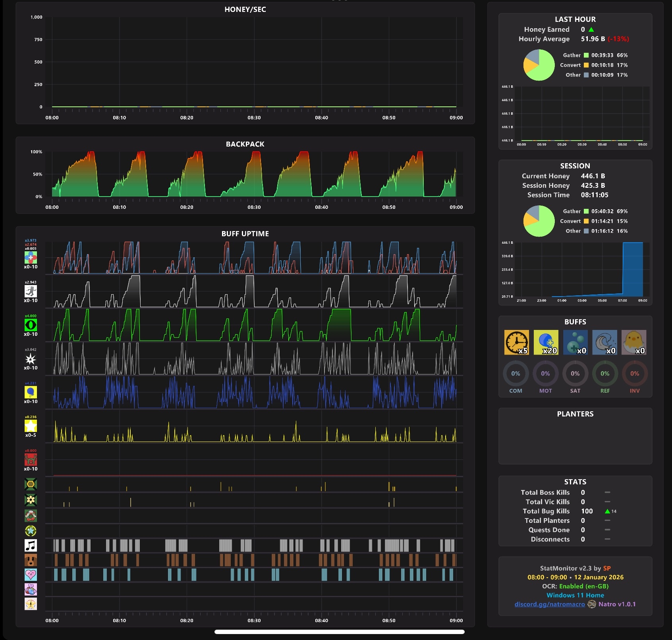
Task: Click the white horizontal scrollbar at the bottom
Action: 340,632
